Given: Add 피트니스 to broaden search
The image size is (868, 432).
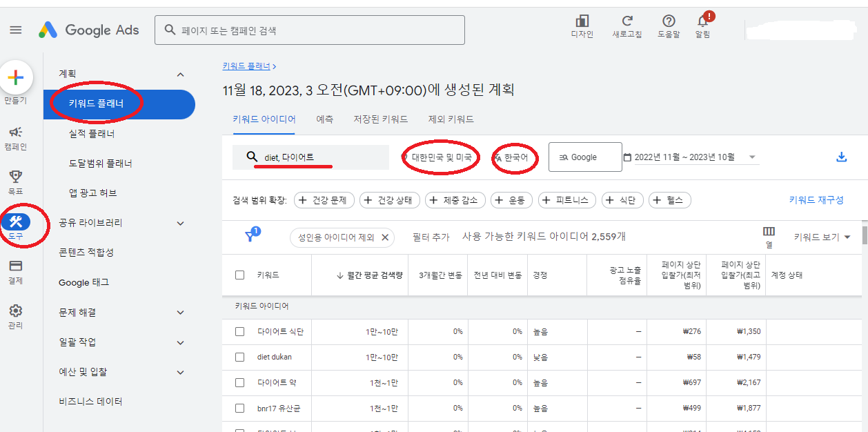Looking at the screenshot, I should [x=567, y=200].
